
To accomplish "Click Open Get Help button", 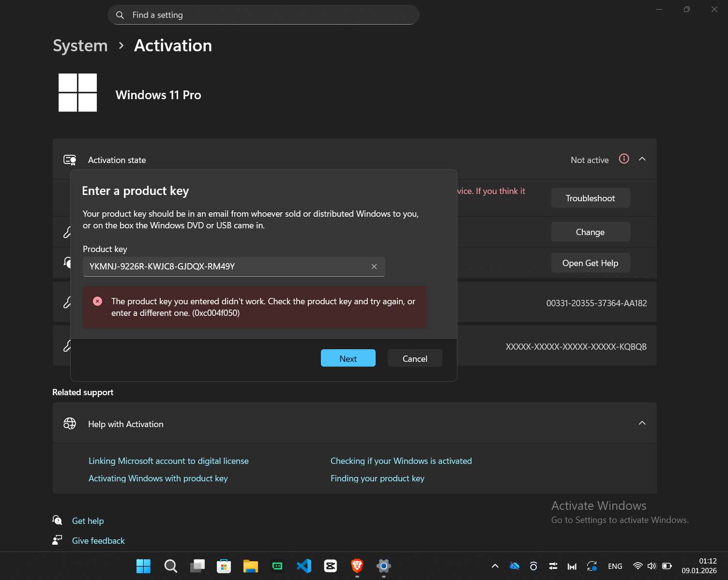I will pyautogui.click(x=591, y=263).
